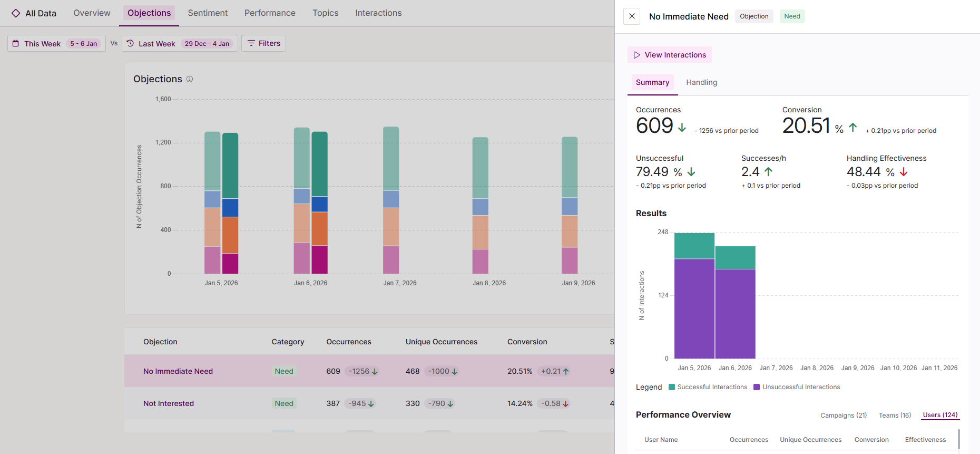Select the Not Interested objection row
The width and height of the screenshot is (980, 454).
pos(169,403)
